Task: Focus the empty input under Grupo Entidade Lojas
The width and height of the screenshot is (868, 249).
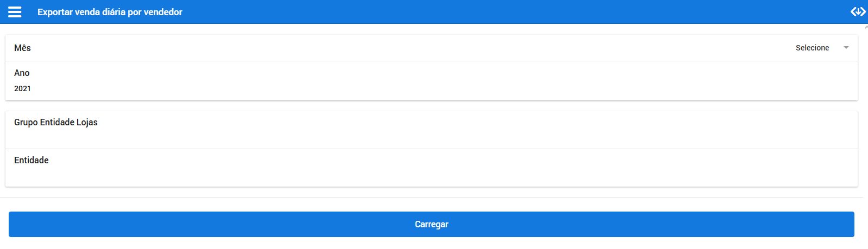Action: [x=217, y=138]
